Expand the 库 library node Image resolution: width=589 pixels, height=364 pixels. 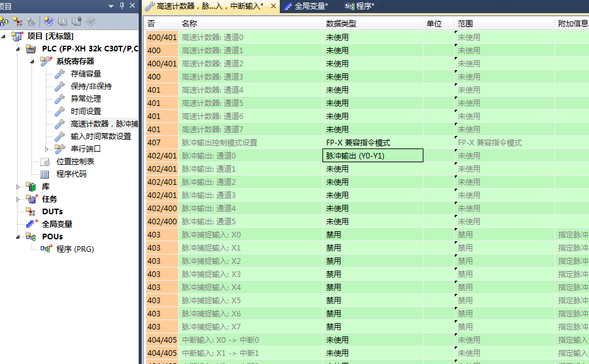tap(18, 187)
